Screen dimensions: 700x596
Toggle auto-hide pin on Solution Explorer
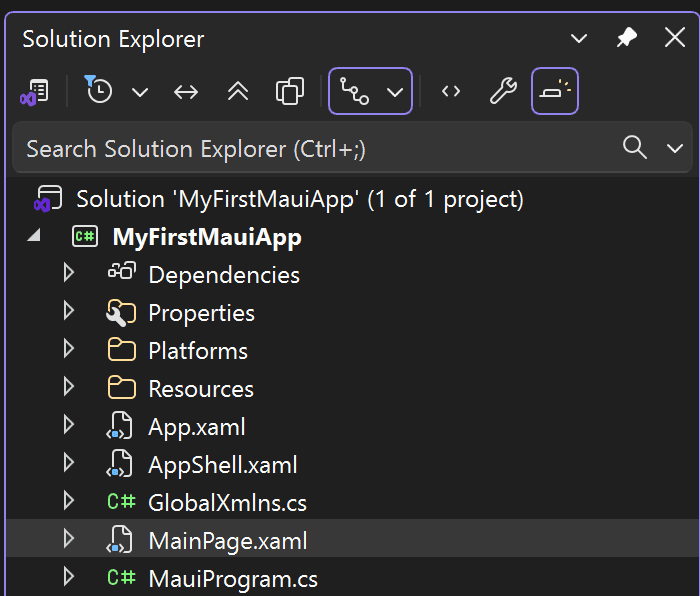(x=627, y=38)
